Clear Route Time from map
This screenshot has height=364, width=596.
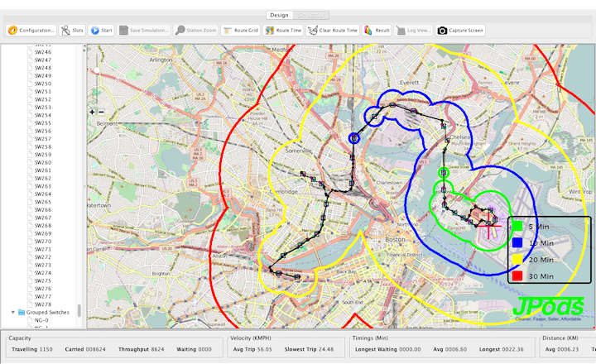pos(333,31)
